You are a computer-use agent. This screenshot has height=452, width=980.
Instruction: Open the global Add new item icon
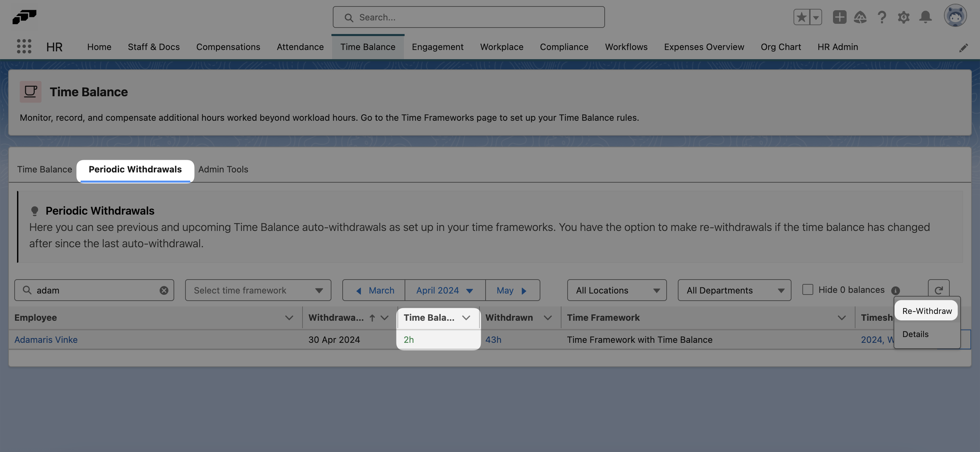[839, 17]
